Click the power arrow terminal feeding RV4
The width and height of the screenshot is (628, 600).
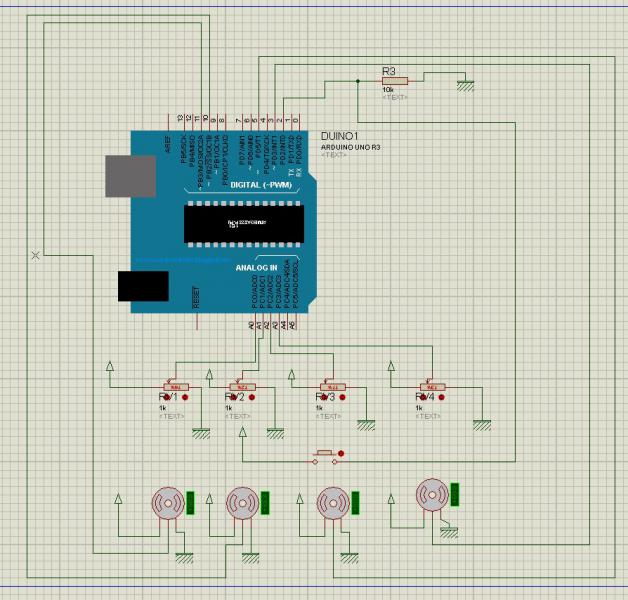[391, 366]
